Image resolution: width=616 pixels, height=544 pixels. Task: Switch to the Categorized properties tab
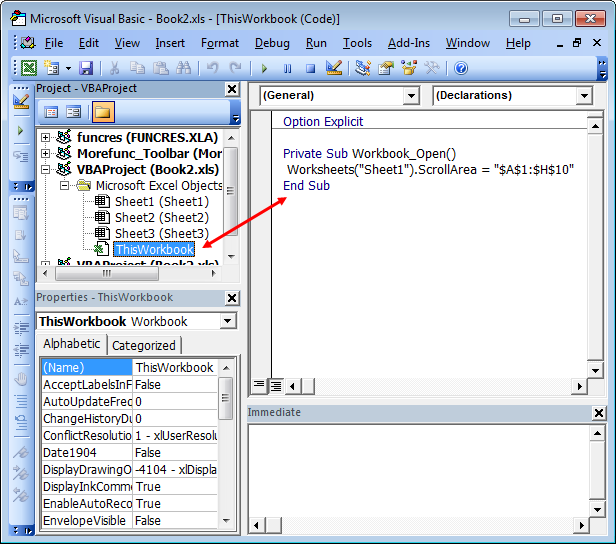point(144,345)
